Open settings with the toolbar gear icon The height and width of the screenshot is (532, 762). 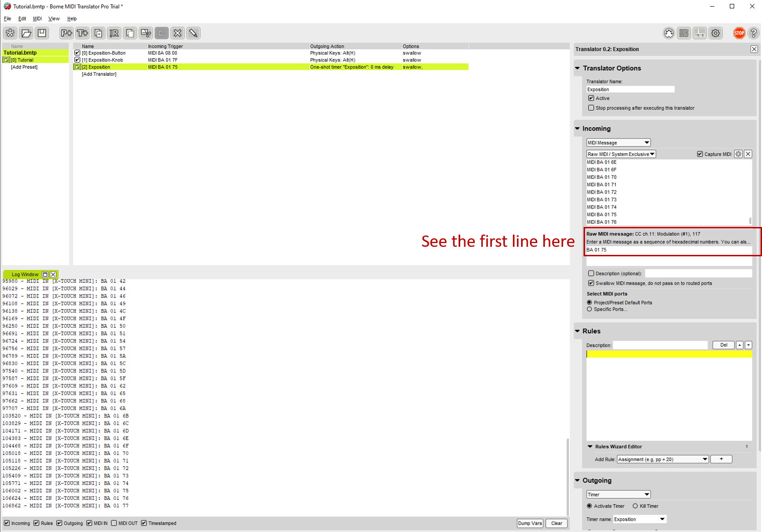715,33
